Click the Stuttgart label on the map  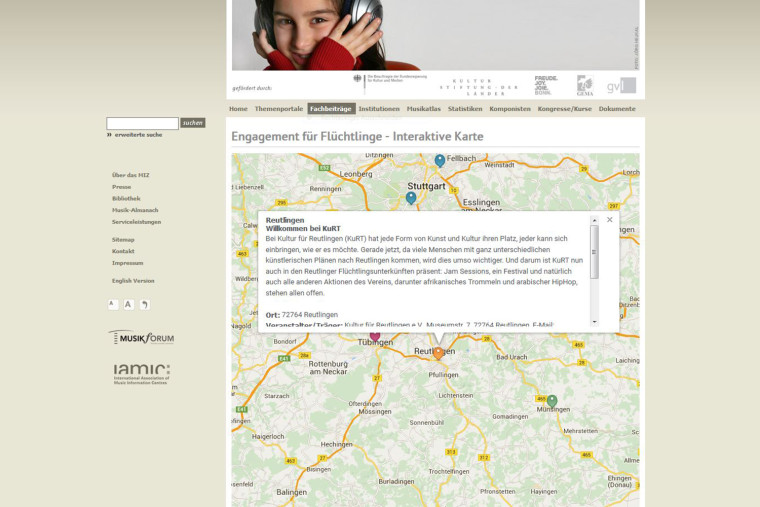426,186
